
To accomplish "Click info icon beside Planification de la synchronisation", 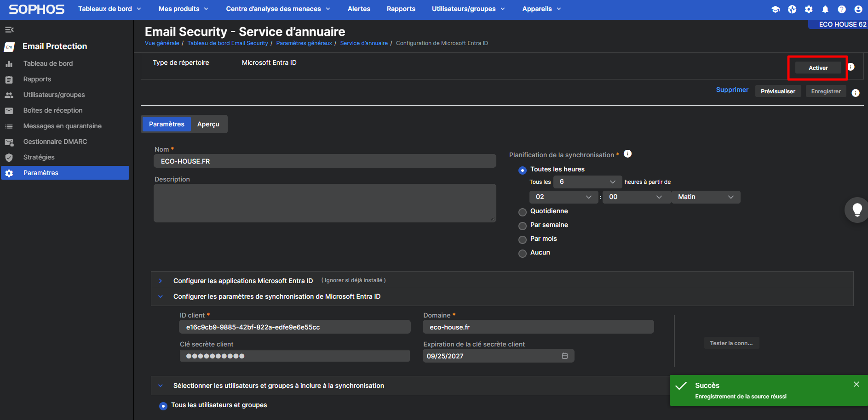I will (627, 154).
